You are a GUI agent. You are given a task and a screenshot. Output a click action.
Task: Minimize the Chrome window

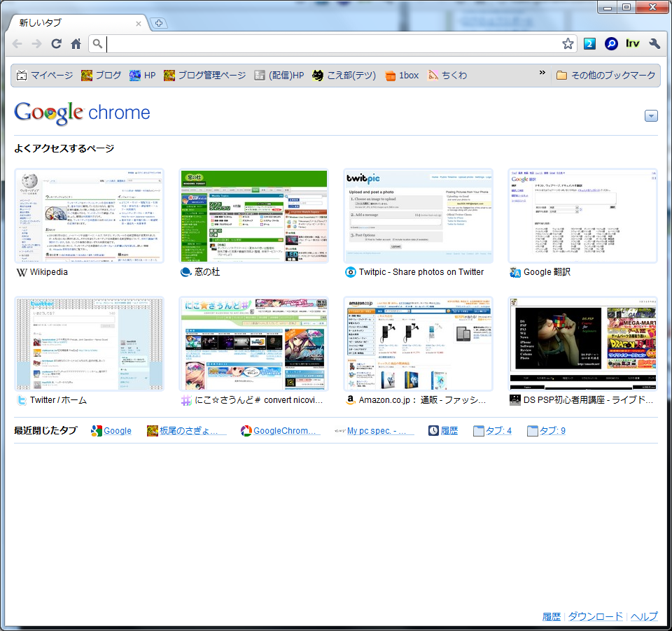tap(608, 7)
